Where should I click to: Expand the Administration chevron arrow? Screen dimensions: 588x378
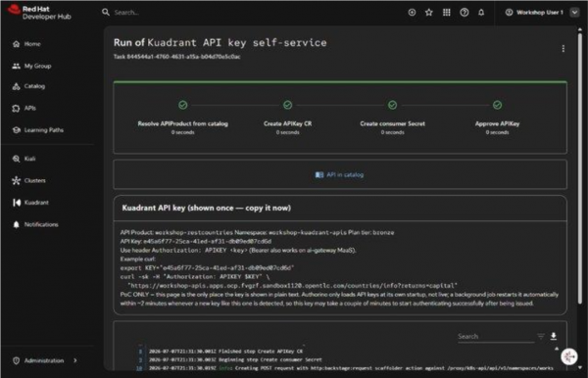click(x=75, y=360)
